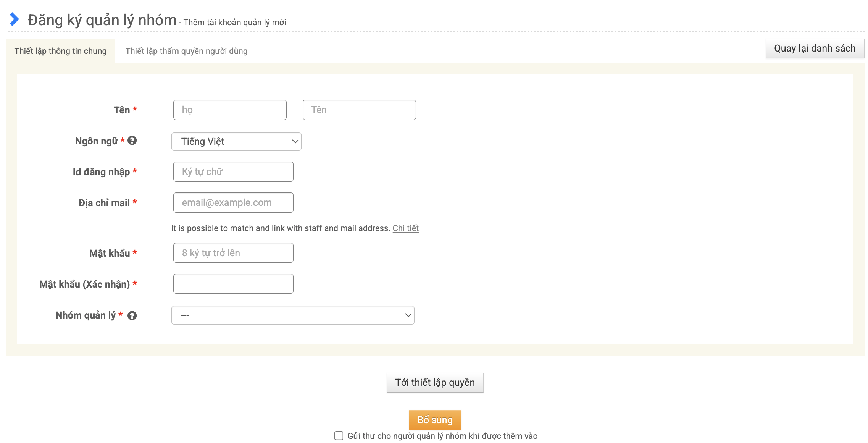This screenshot has width=868, height=443.
Task: Click help icon next to Nhóm quản lý
Action: [x=132, y=315]
